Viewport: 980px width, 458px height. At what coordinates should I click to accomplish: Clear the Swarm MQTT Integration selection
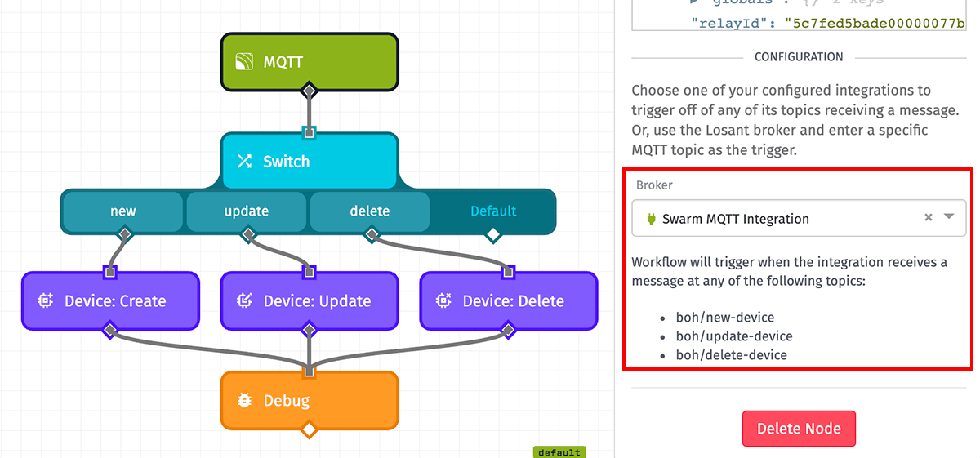(x=928, y=218)
